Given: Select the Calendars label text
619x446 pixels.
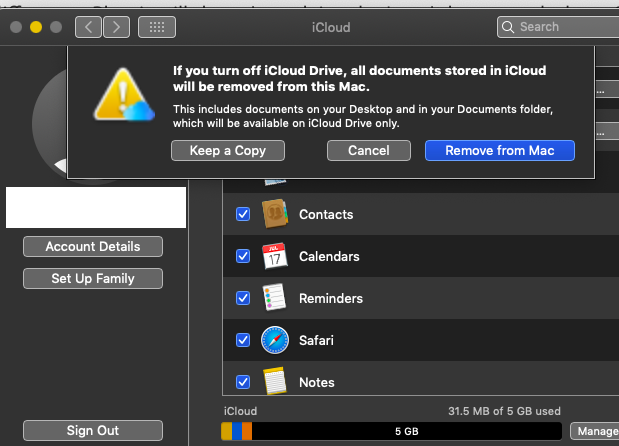Looking at the screenshot, I should coord(329,256).
